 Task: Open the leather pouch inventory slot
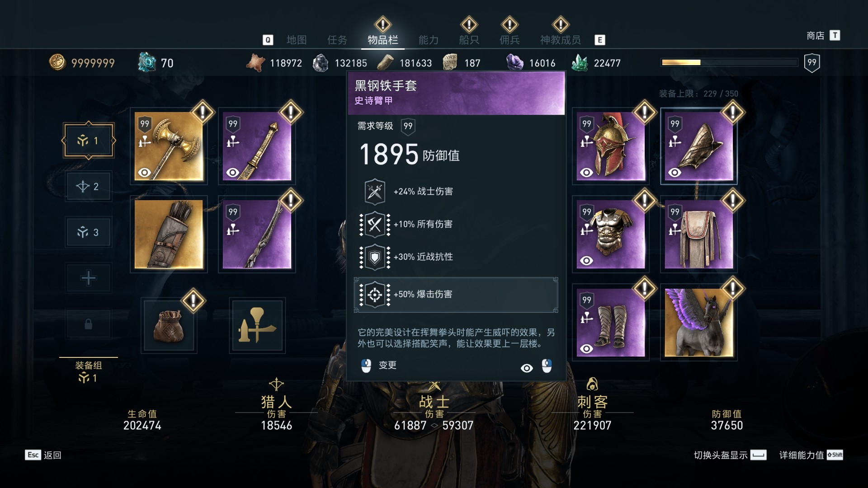coord(169,325)
